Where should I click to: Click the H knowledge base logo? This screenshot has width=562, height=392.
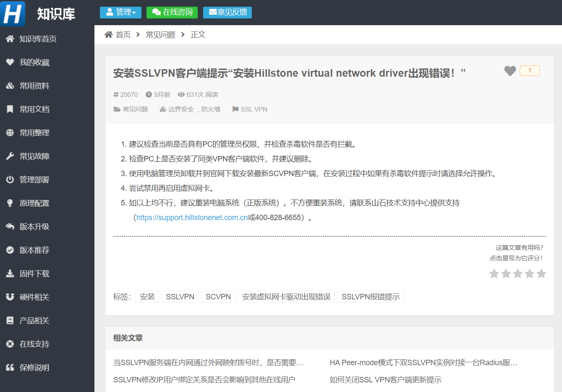pyautogui.click(x=13, y=13)
